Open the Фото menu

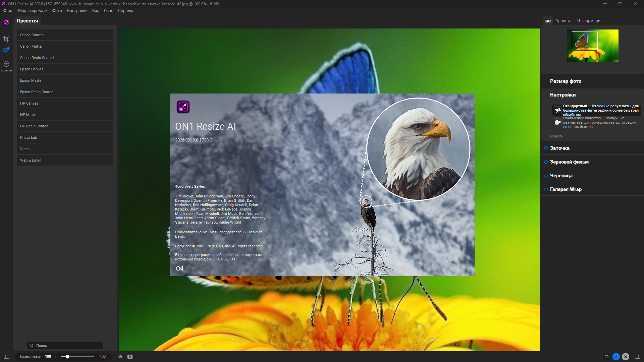pos(57,11)
